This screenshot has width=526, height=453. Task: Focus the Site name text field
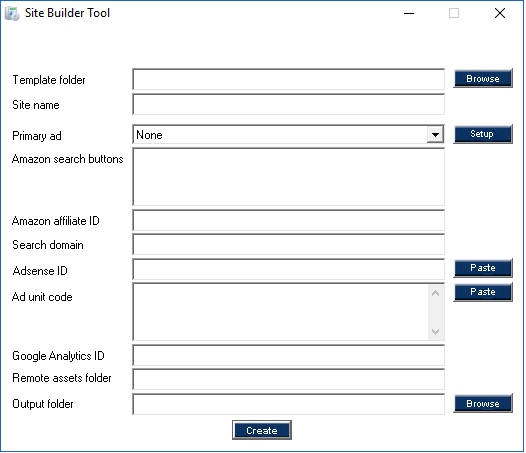[x=288, y=104]
